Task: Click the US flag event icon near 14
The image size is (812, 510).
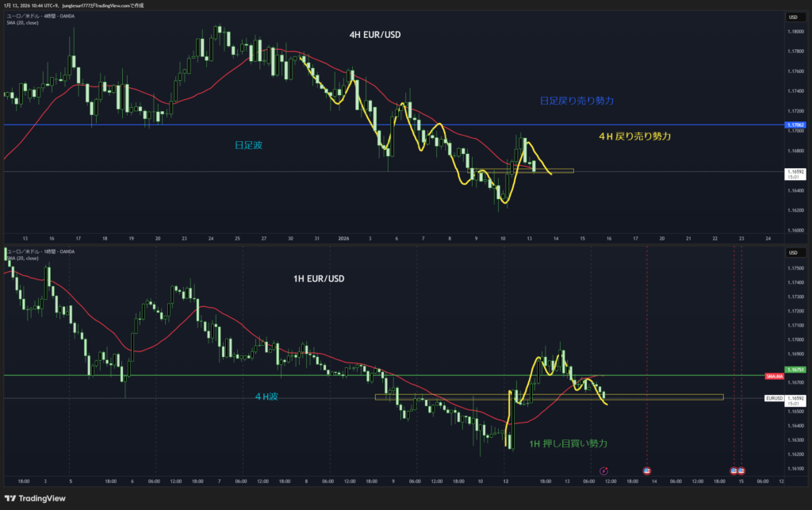Action: [x=646, y=471]
